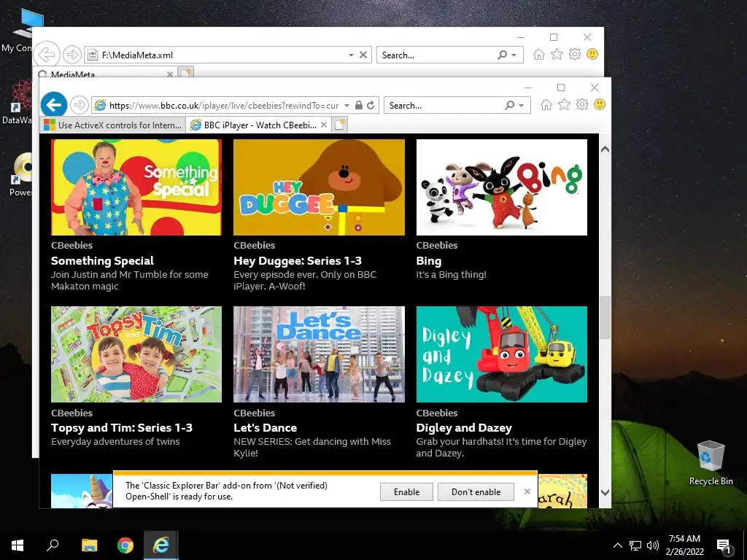Click Back arrow in MediaMeta IE window
The image size is (747, 560).
coord(47,54)
